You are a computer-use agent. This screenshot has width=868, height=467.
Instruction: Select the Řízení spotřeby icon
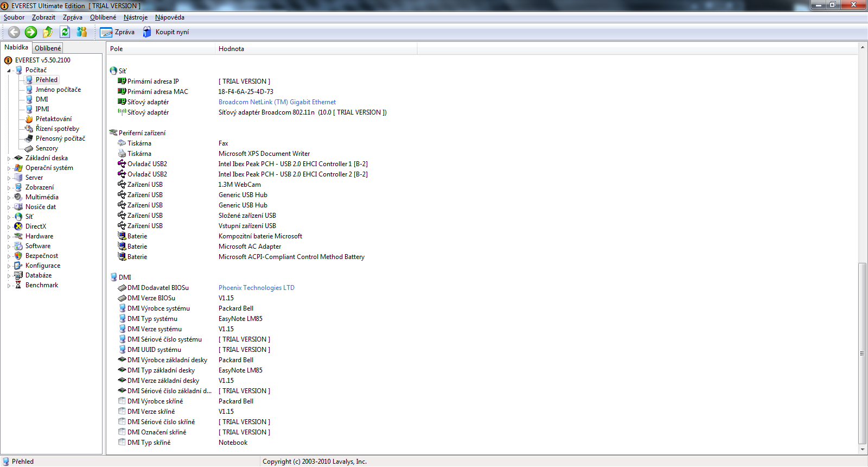[29, 129]
